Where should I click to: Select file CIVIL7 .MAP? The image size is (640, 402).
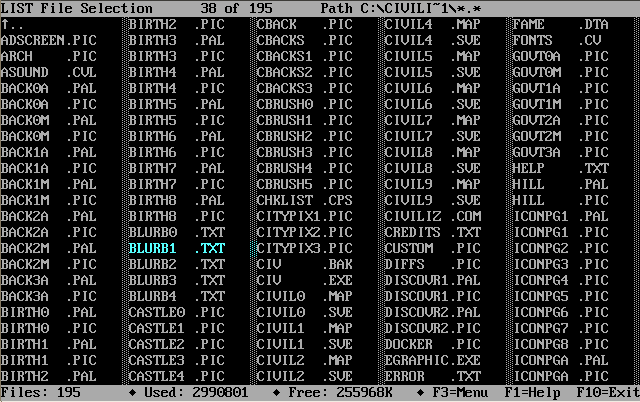(x=433, y=120)
